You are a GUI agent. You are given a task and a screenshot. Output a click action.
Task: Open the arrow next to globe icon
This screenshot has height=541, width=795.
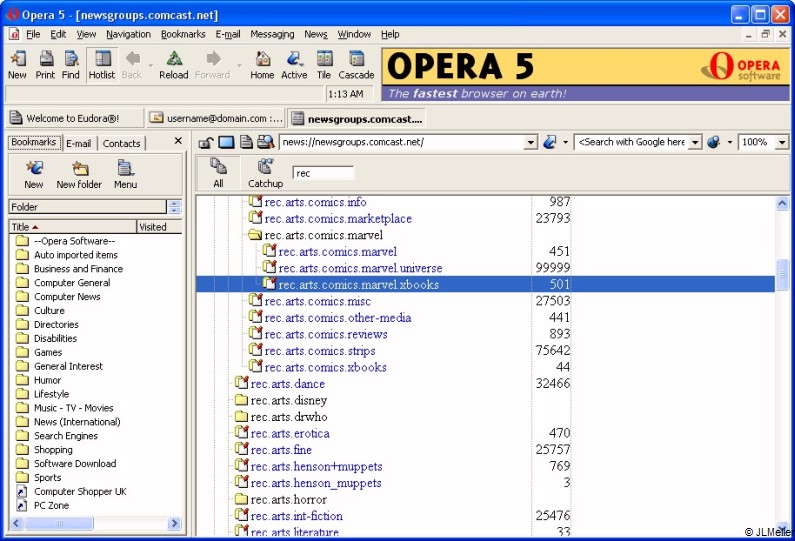pos(730,142)
